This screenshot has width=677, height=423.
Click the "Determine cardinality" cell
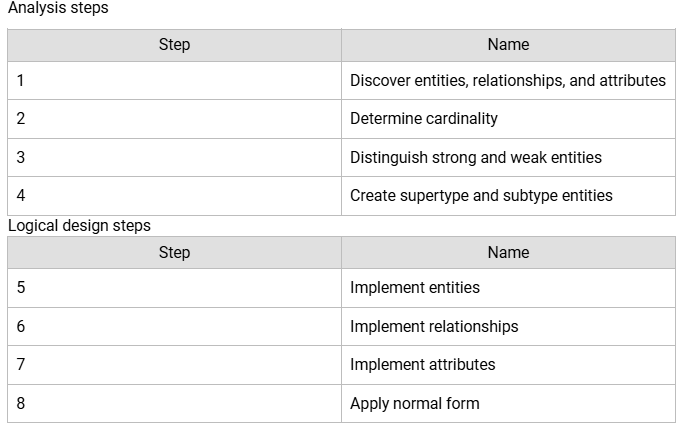point(424,119)
